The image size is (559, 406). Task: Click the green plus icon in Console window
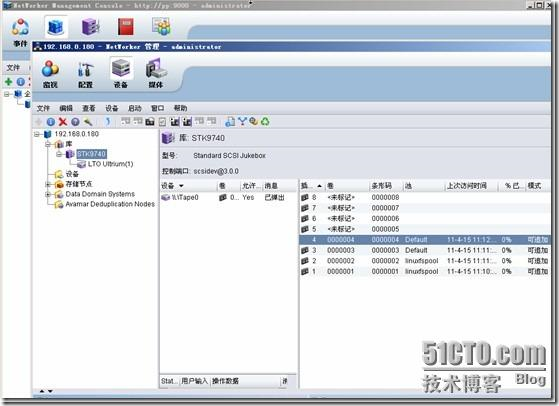pos(9,82)
